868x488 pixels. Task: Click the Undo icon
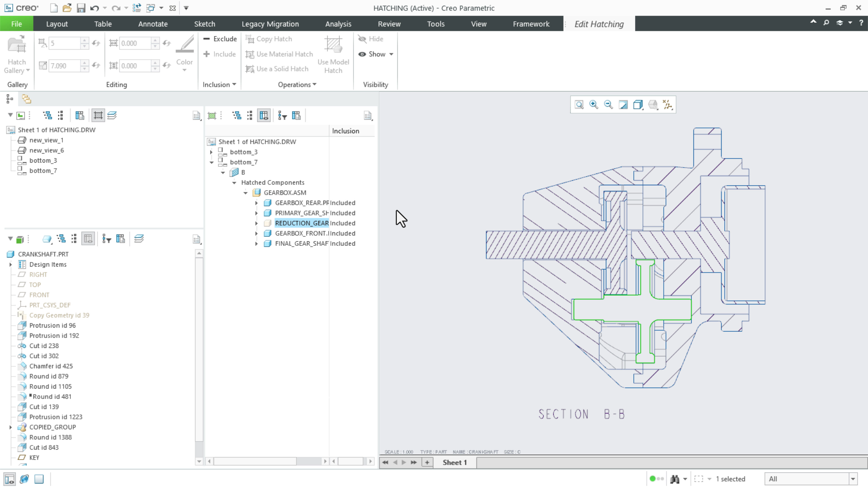[94, 8]
